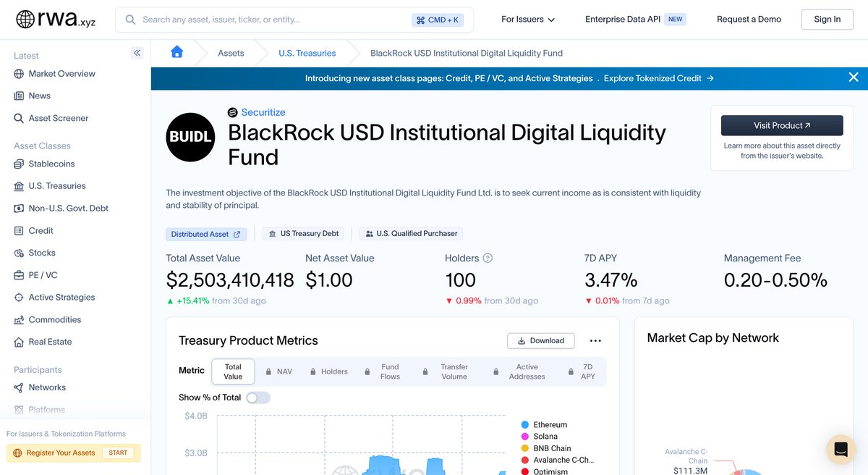Expand the For Issuers dropdown
Screen dimensions: 868x475
[x=528, y=20]
